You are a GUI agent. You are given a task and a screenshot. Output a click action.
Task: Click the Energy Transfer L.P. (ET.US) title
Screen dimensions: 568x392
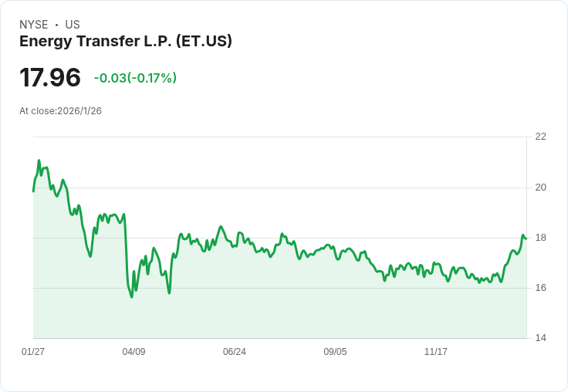click(125, 42)
